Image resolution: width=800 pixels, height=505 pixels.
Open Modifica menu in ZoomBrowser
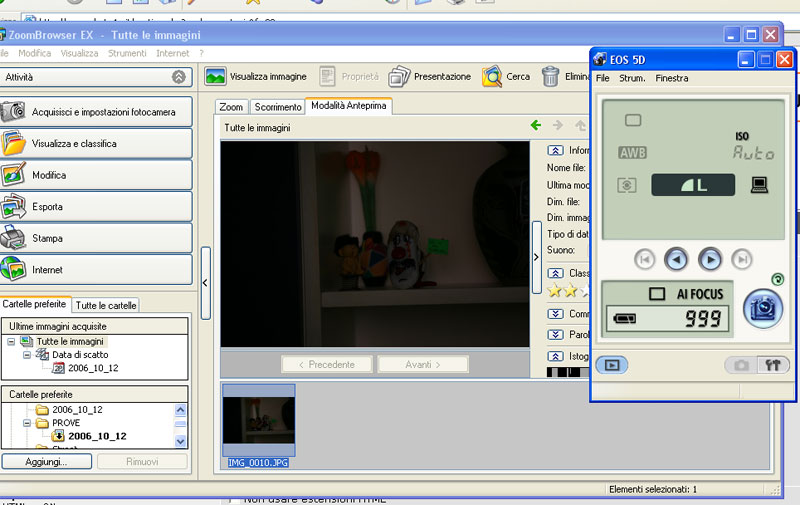click(x=35, y=53)
